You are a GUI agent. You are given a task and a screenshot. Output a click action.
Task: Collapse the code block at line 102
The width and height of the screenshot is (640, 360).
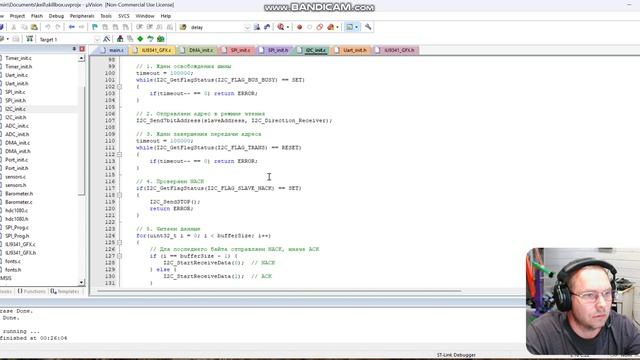(x=119, y=87)
